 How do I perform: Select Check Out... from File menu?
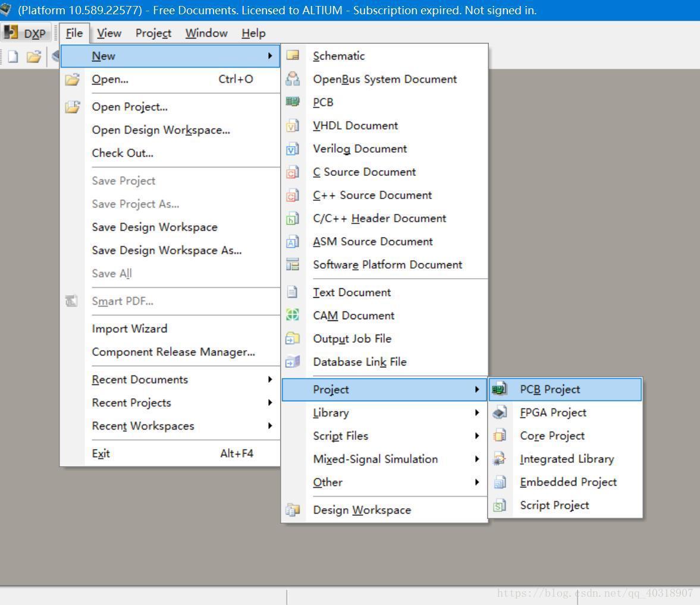click(x=170, y=153)
